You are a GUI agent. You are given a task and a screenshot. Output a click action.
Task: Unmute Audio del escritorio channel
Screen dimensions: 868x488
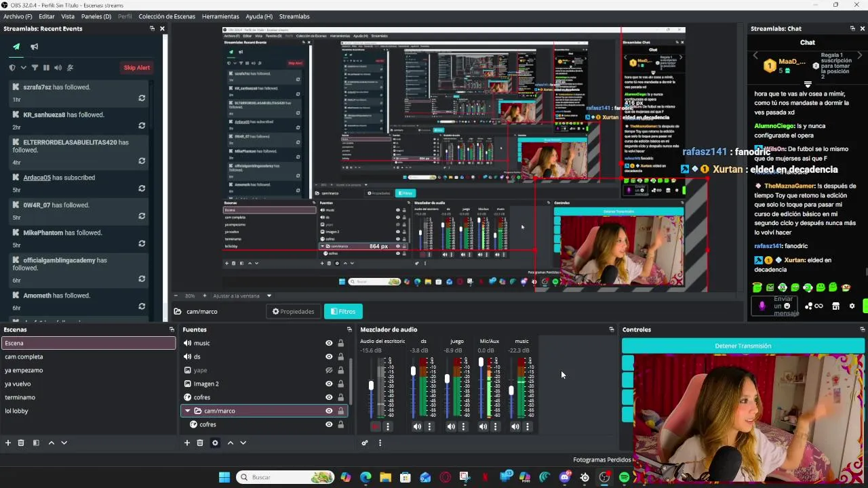(376, 426)
